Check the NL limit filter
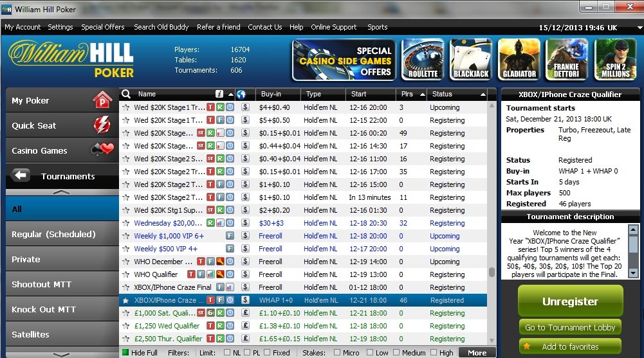Viewport: 644px width, 358px height. click(x=226, y=352)
